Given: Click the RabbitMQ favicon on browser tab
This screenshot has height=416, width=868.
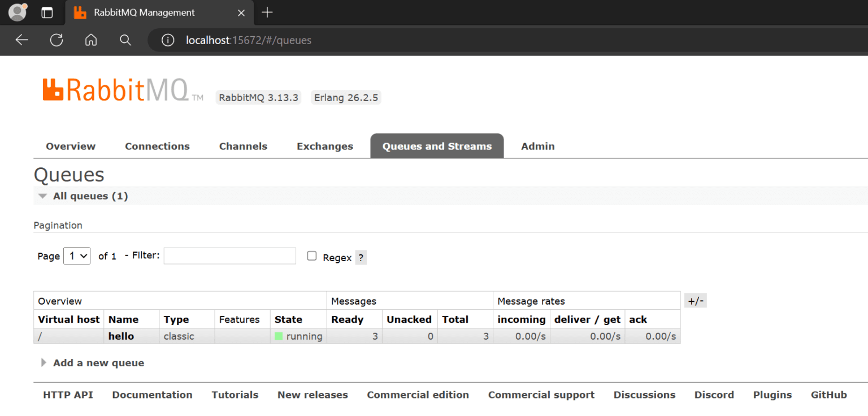Looking at the screenshot, I should (79, 12).
